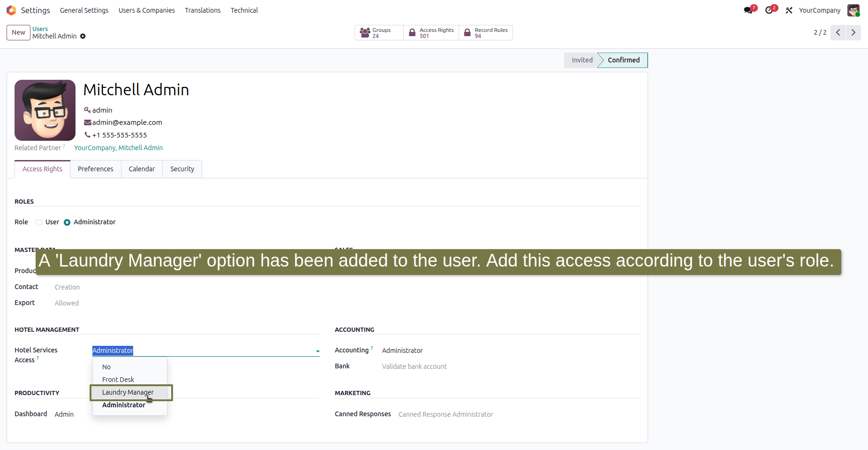The height and width of the screenshot is (450, 868).
Task: Click the New button
Action: [18, 32]
